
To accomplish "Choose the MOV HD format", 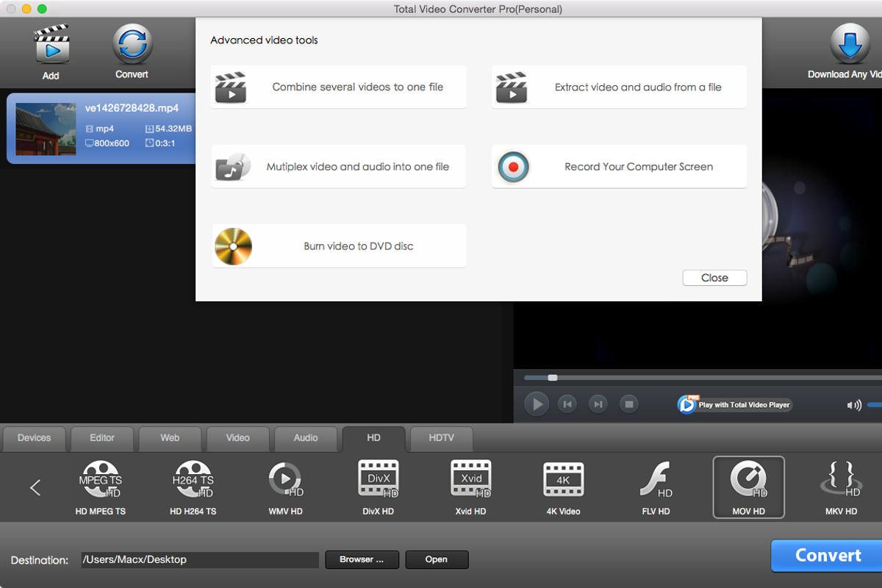I will 748,487.
